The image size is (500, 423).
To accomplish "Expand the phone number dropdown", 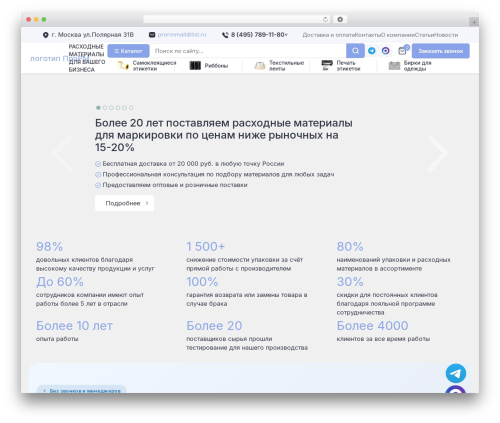I will pyautogui.click(x=286, y=35).
